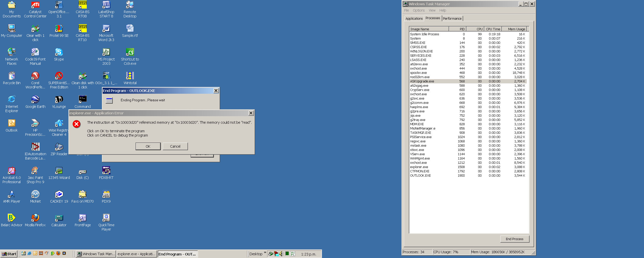
Task: Select the MS Project 2003 icon
Action: (106, 57)
